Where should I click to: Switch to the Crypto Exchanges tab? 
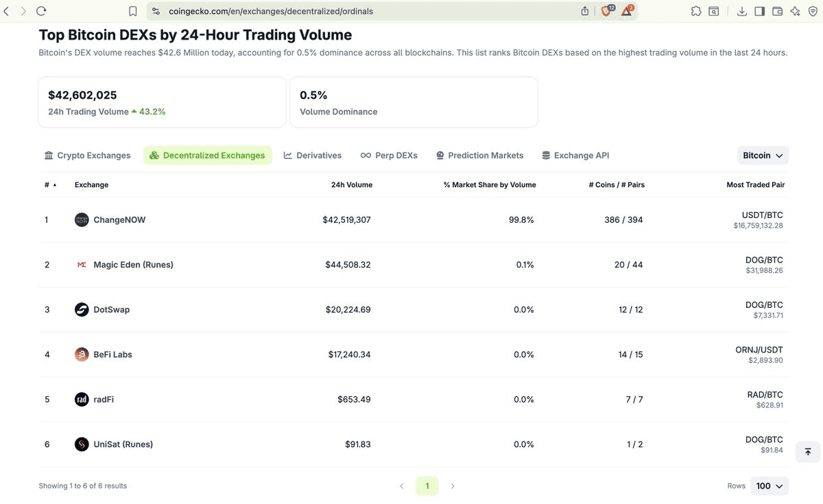click(x=87, y=156)
